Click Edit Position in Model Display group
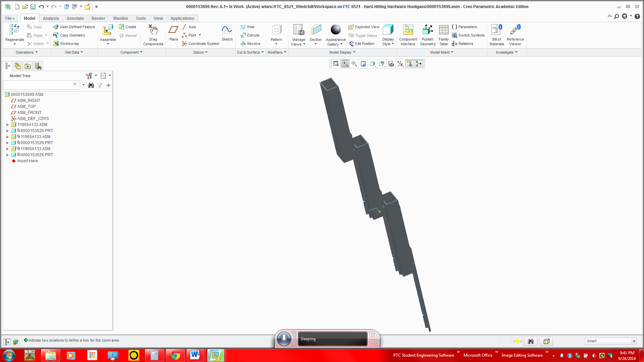The image size is (644, 362). 362,44
